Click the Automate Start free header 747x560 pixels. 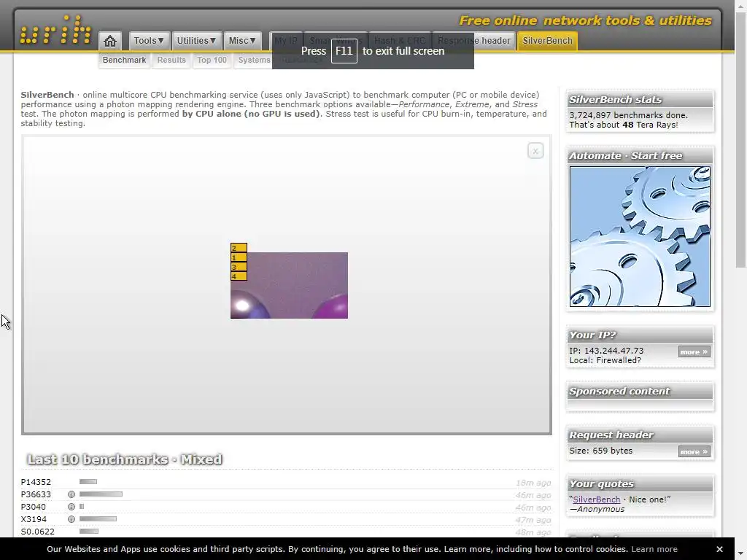640,156
